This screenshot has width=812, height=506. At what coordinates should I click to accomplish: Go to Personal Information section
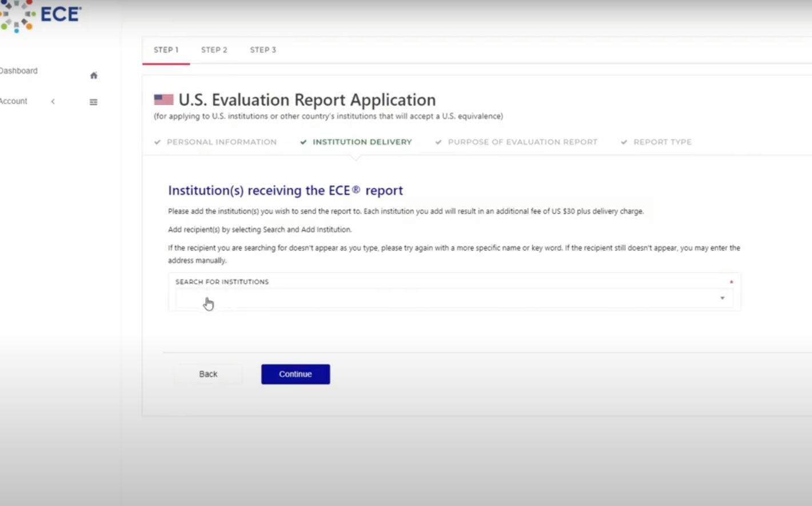point(222,142)
